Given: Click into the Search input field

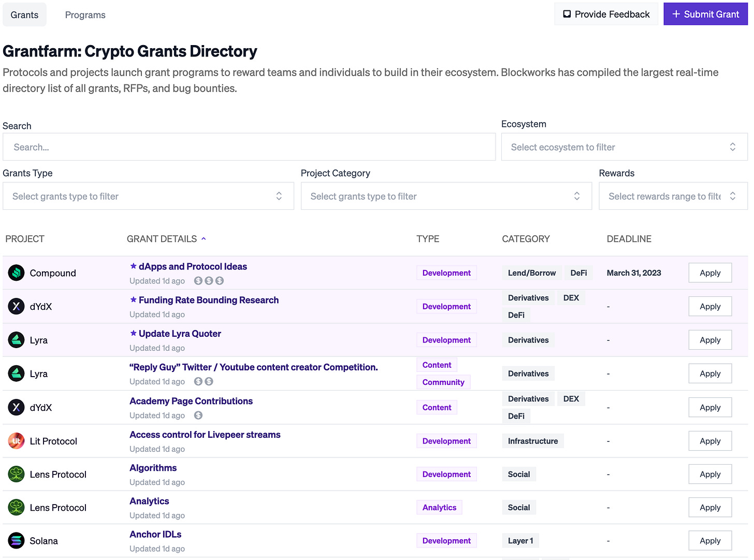Looking at the screenshot, I should (249, 147).
